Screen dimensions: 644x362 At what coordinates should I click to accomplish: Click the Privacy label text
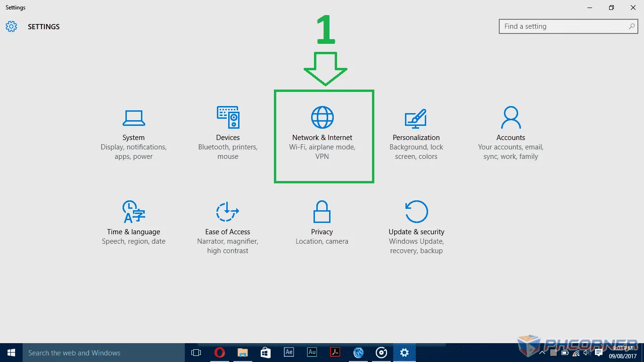pyautogui.click(x=322, y=232)
